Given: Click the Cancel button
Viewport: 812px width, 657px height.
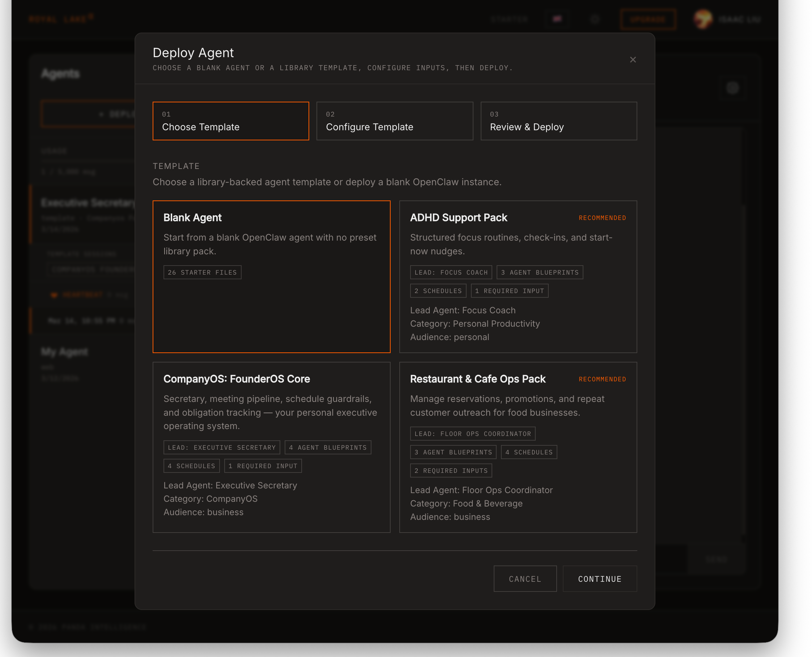Looking at the screenshot, I should coord(525,578).
